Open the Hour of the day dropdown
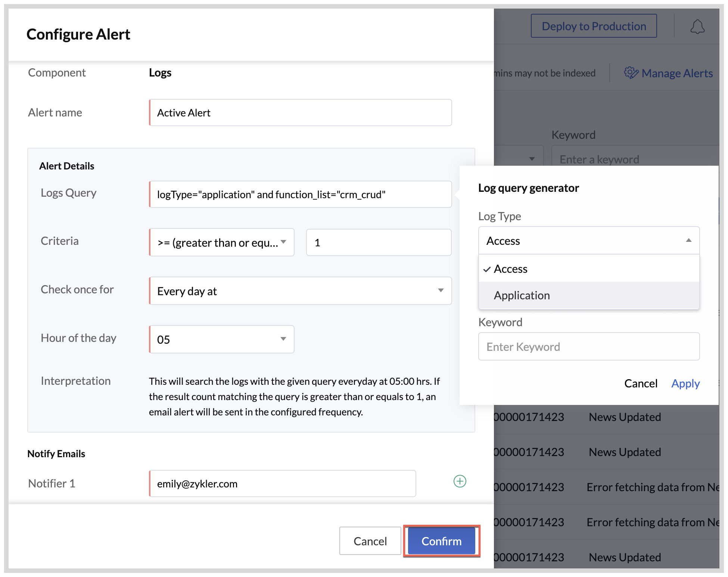Viewport: 728px width, 577px height. pos(222,339)
